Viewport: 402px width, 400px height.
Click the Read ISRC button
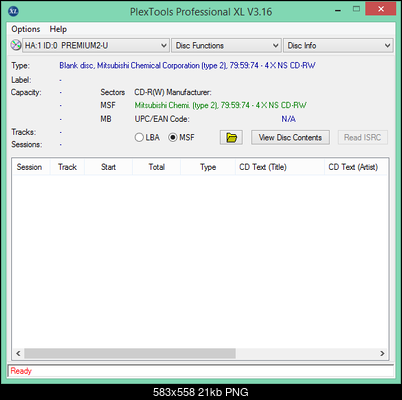pos(363,137)
